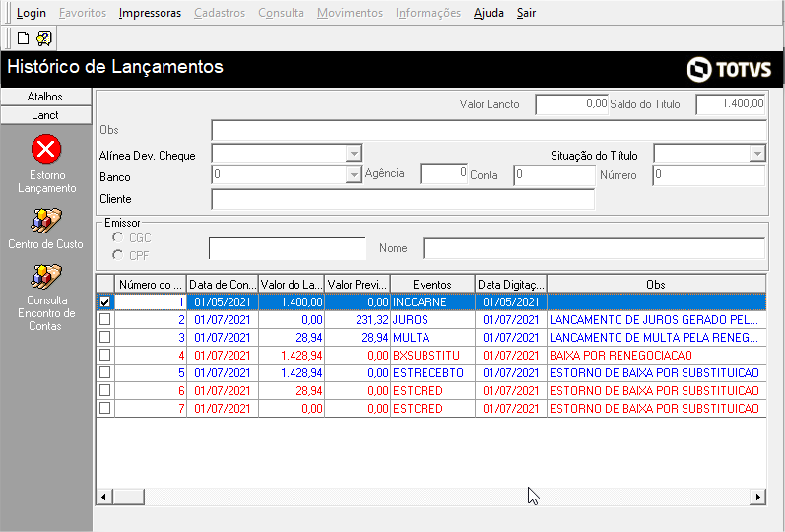This screenshot has width=785, height=532.
Task: Check the checkbox for row 5 ESTRECEBTO
Action: tap(105, 372)
